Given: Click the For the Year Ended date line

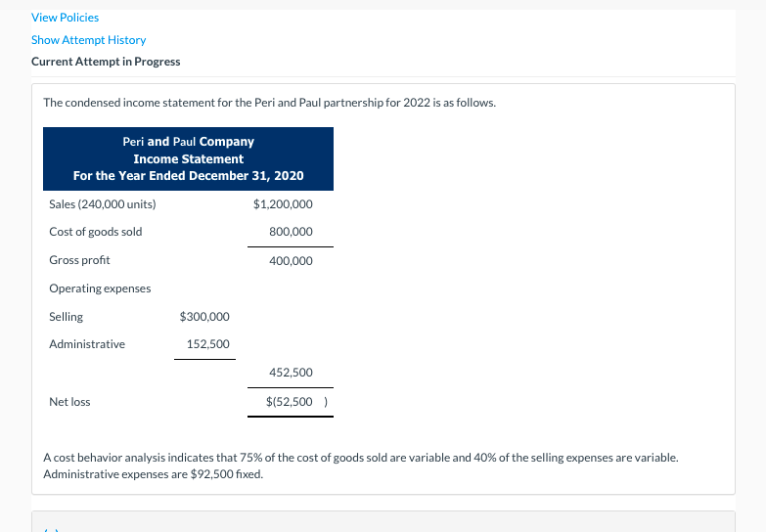Looking at the screenshot, I should click(x=189, y=176).
